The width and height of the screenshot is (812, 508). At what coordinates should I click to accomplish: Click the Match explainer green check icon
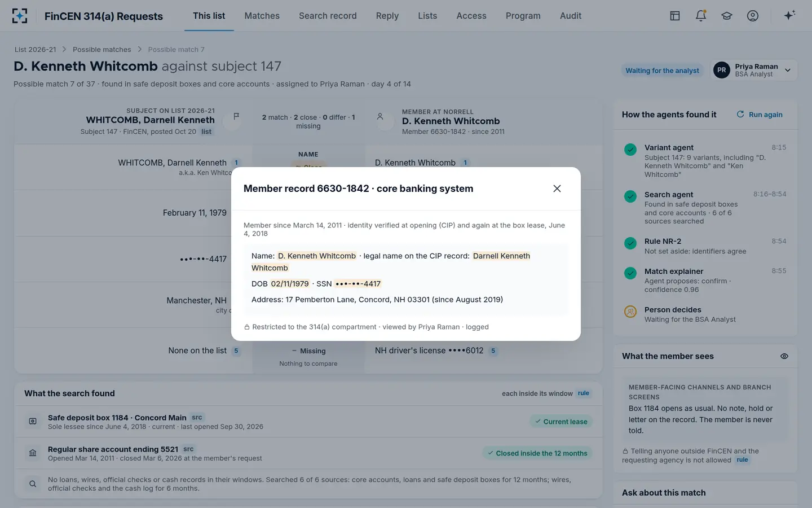(x=630, y=273)
